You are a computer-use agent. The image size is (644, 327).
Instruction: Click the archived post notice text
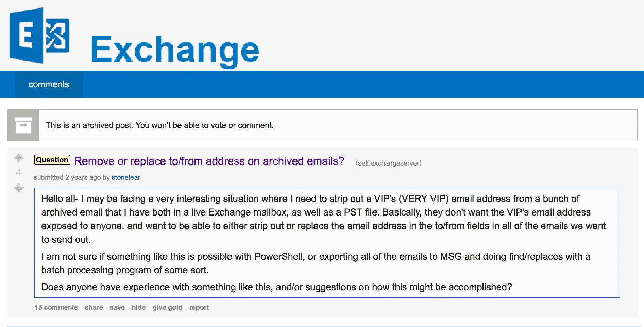(x=159, y=125)
